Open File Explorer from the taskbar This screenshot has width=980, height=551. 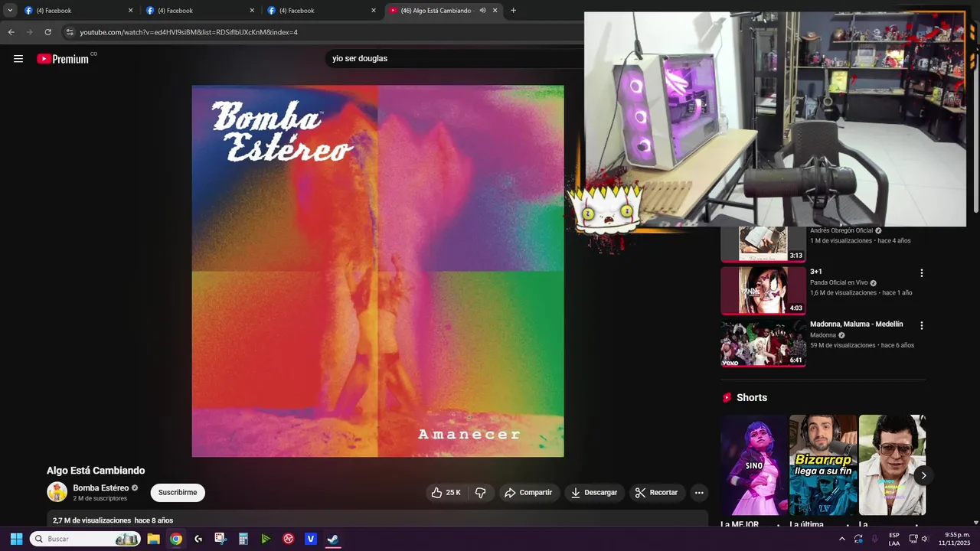pyautogui.click(x=153, y=539)
